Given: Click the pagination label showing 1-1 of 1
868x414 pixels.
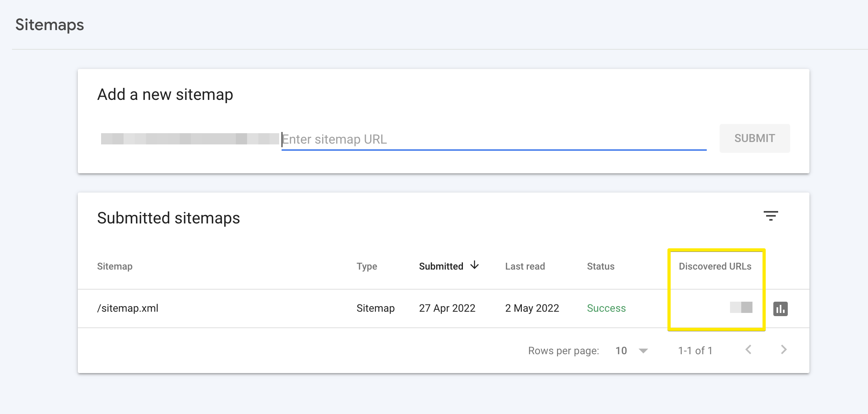Looking at the screenshot, I should click(x=695, y=350).
